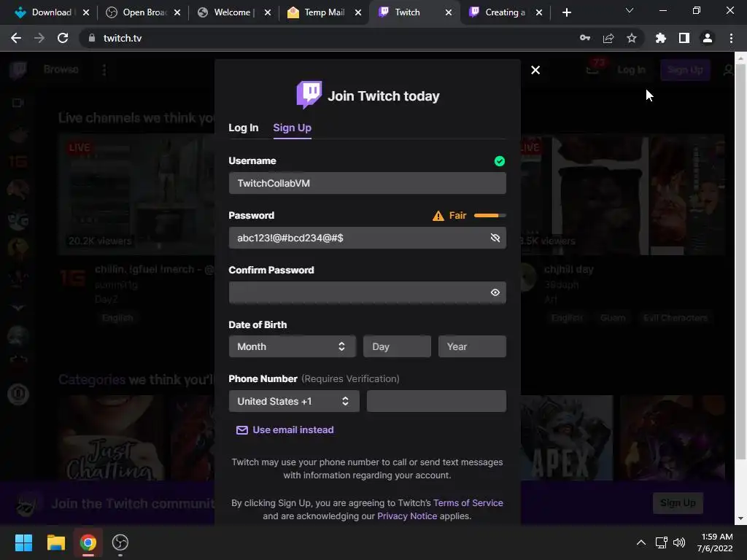Switch to the Log In tab
This screenshot has width=747, height=560.
click(x=243, y=128)
